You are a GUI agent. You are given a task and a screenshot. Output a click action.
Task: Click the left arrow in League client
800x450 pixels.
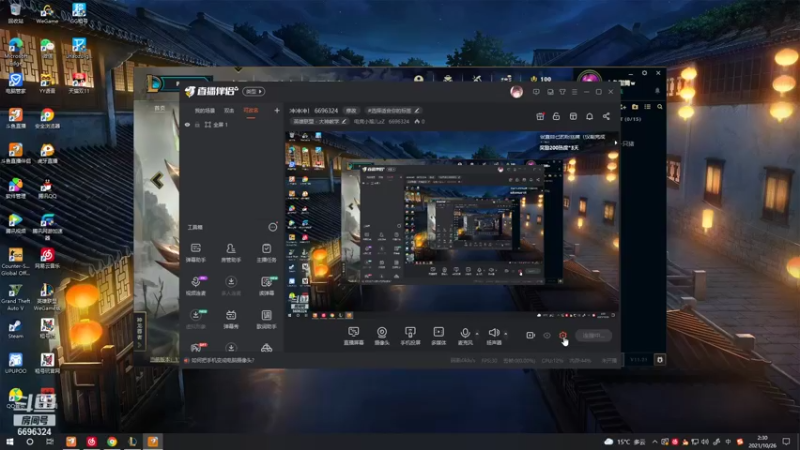pos(158,180)
